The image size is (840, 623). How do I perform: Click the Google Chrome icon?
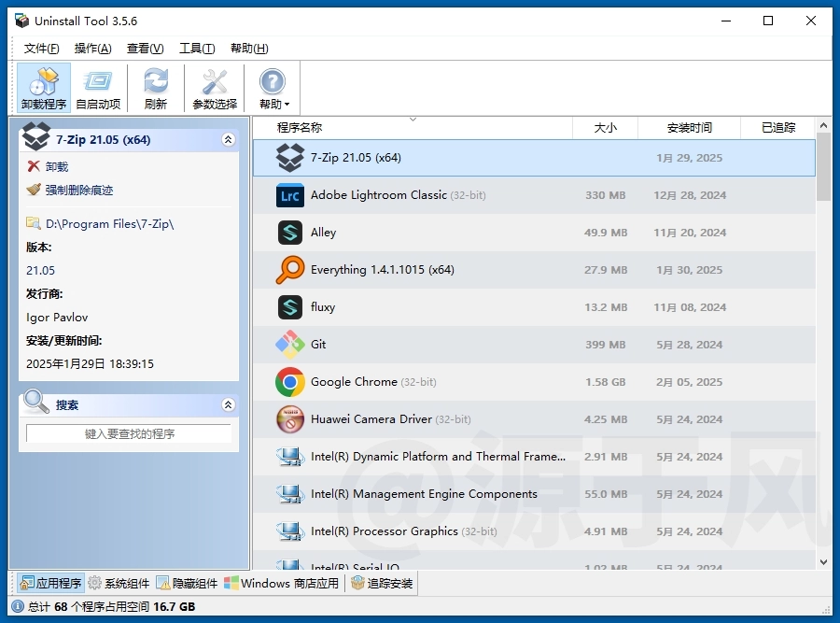[290, 382]
